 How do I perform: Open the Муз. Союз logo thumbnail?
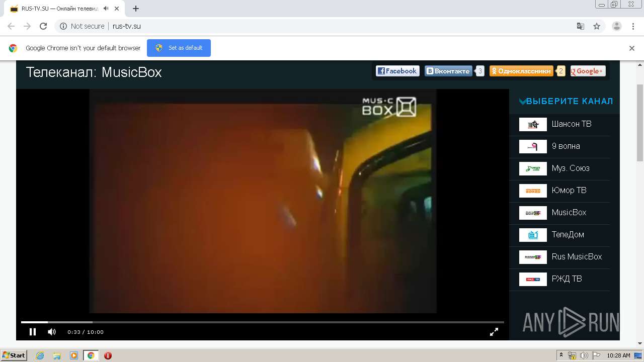click(x=533, y=168)
